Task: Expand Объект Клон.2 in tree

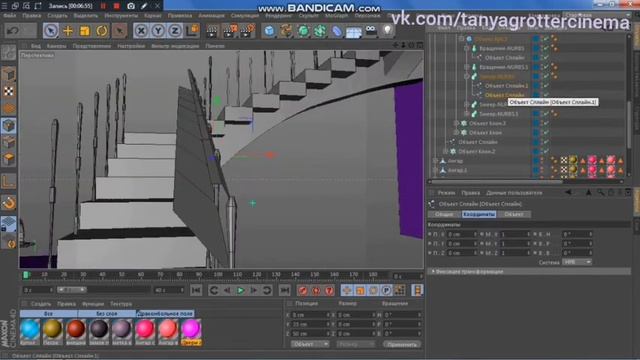Action: [446, 151]
